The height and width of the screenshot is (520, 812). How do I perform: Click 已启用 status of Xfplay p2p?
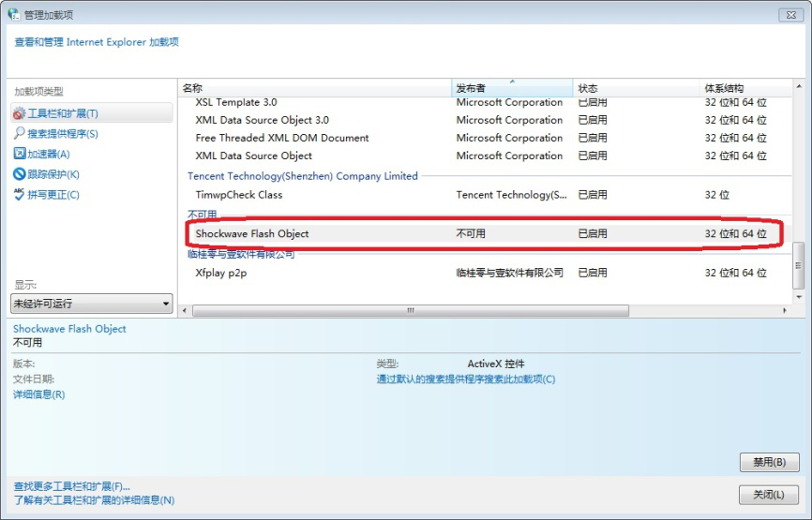pyautogui.click(x=593, y=273)
